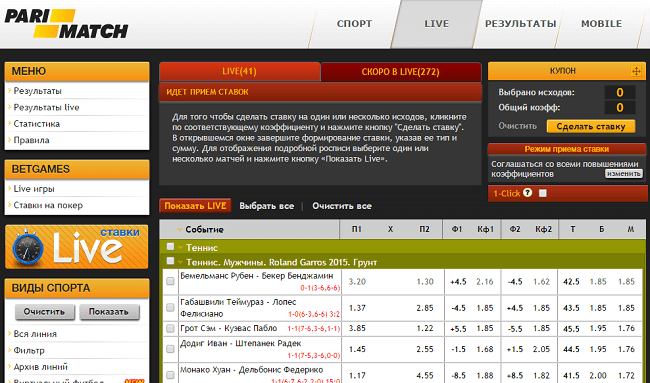Click the Сделать ставку button

(591, 126)
